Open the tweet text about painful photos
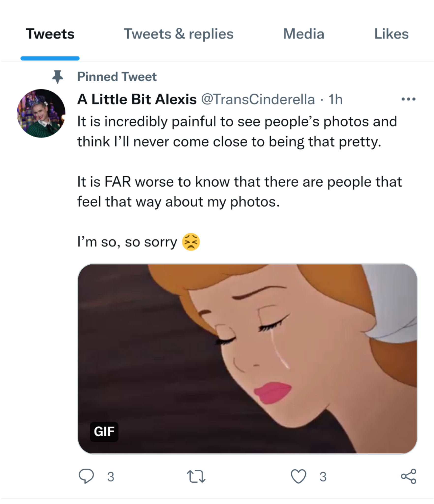 coord(240,182)
